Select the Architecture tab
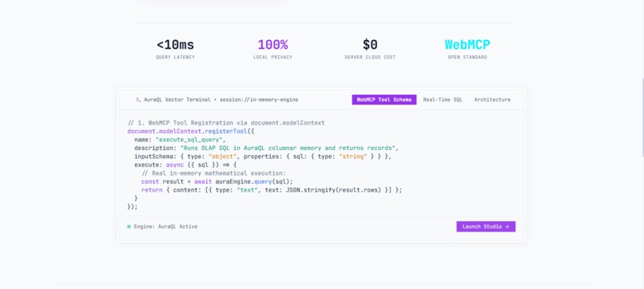644x289 pixels. [x=492, y=100]
